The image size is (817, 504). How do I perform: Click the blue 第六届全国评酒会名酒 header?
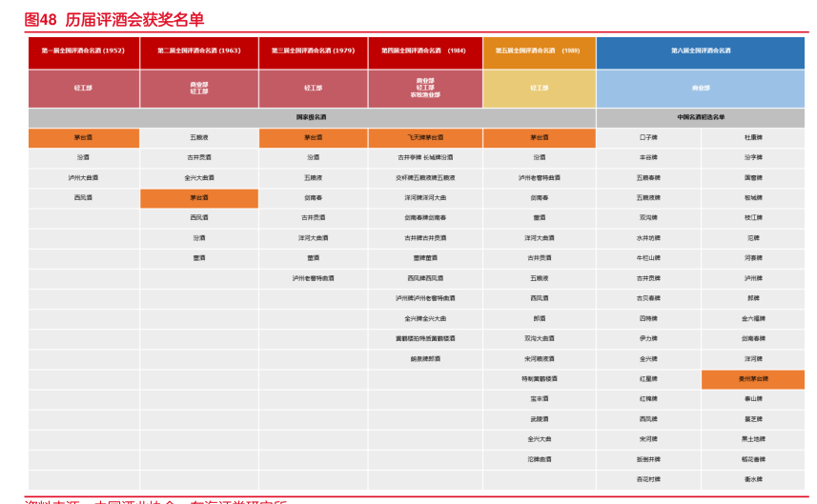click(701, 50)
